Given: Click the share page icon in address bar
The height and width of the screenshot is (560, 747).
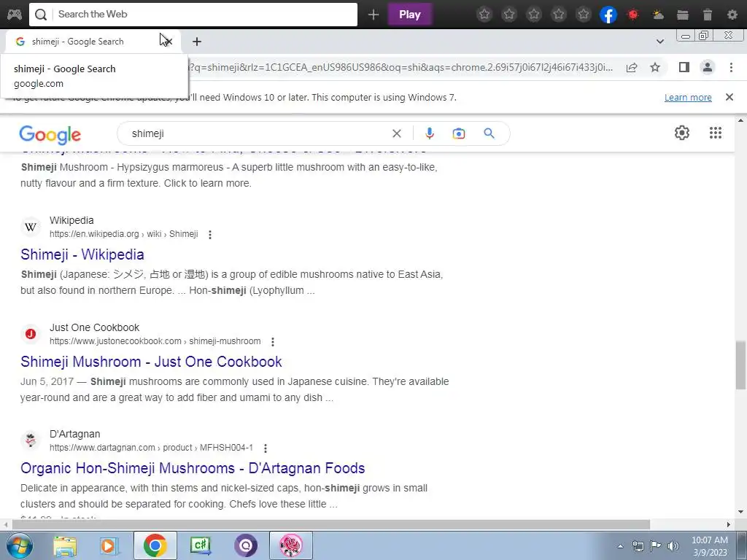Looking at the screenshot, I should (632, 67).
